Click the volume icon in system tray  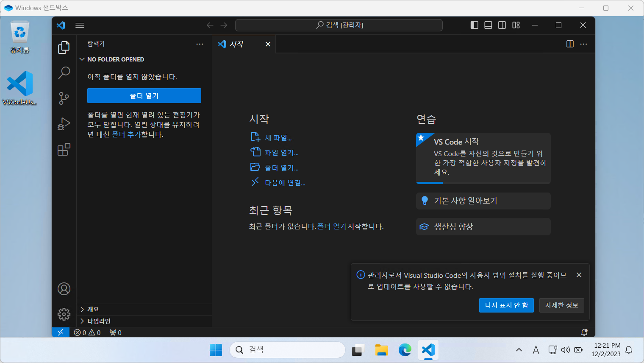[566, 350]
